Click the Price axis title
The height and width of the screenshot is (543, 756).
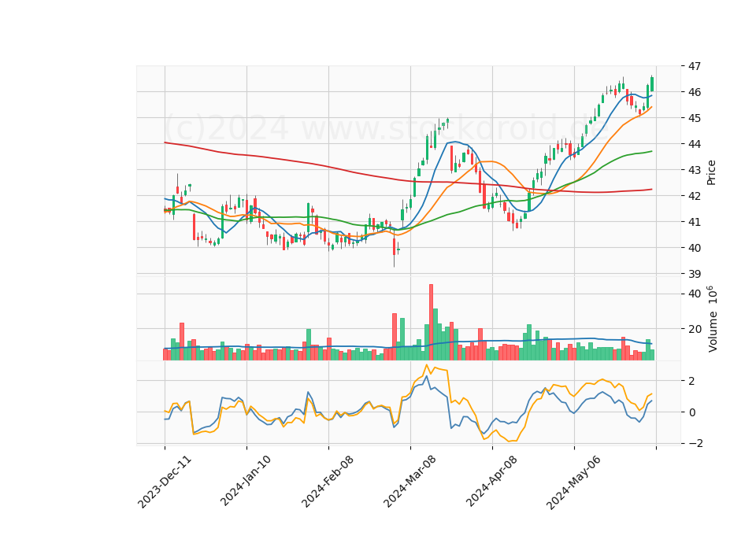pos(711,173)
